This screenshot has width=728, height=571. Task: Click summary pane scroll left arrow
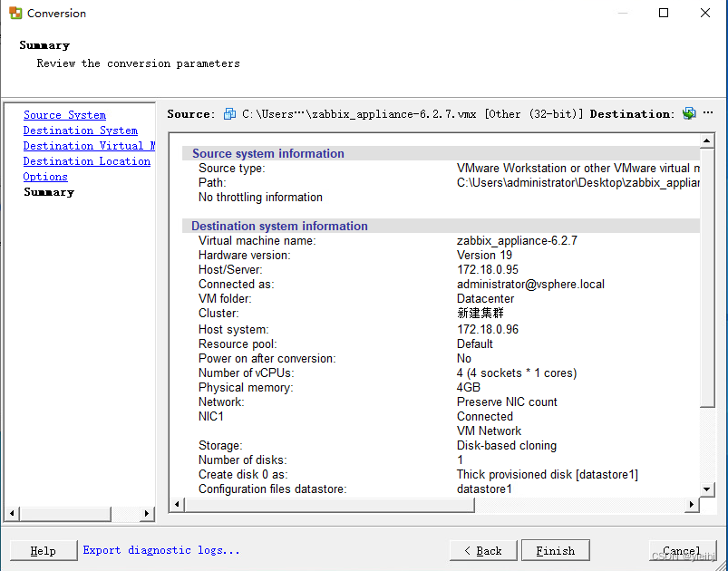pyautogui.click(x=177, y=504)
